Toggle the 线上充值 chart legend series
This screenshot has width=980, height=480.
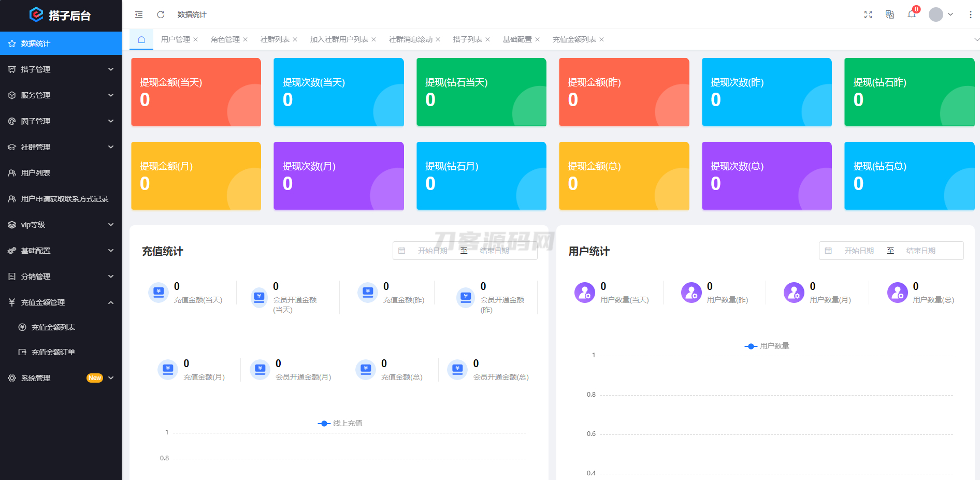tap(340, 424)
